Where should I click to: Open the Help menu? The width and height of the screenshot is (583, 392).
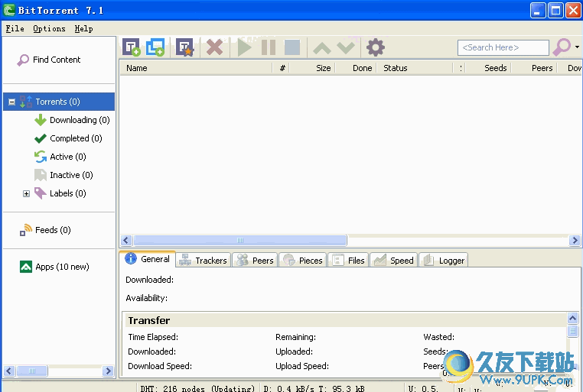pyautogui.click(x=83, y=28)
